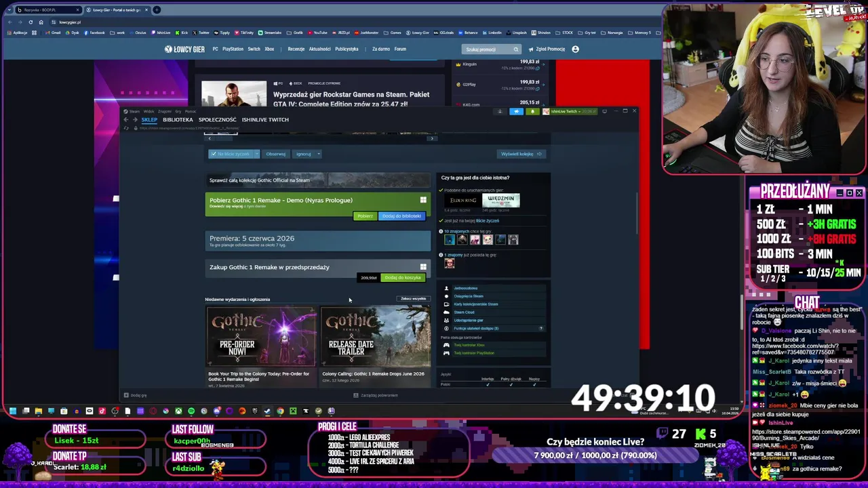Open Steam downloads icon in title bar
868x488 pixels.
pos(500,111)
